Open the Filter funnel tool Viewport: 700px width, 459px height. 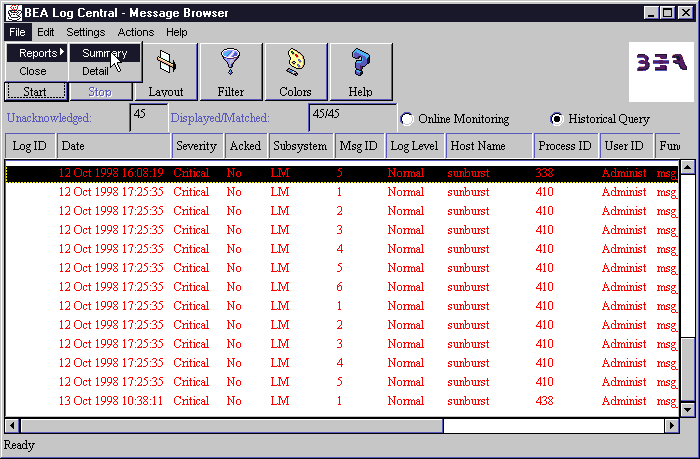[x=231, y=72]
